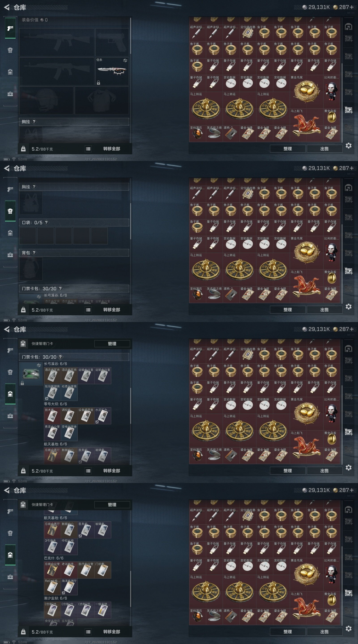Select the 技术室 keycard
This screenshot has height=644, width=358.
pos(52,416)
